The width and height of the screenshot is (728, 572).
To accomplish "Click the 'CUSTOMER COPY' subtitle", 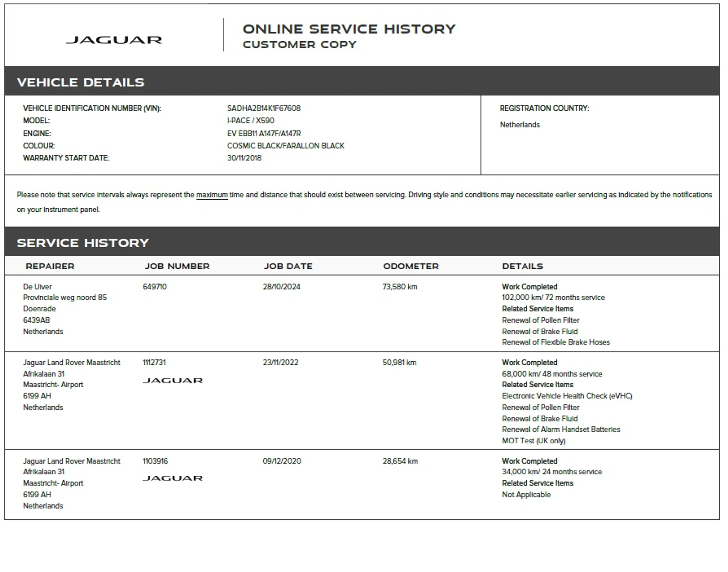I will click(x=300, y=44).
